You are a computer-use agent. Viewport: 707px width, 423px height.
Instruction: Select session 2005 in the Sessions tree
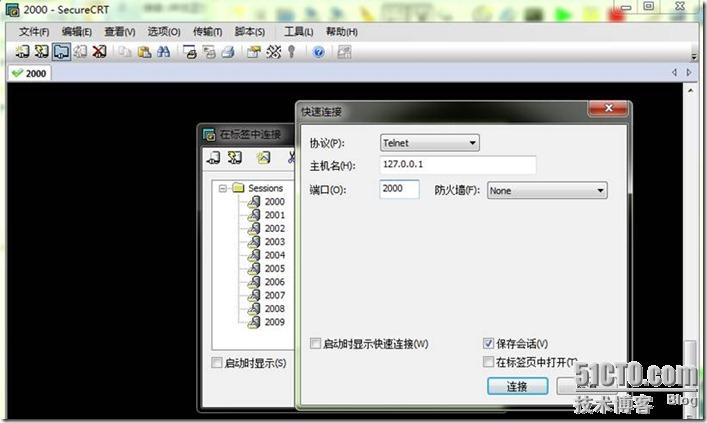coord(274,268)
